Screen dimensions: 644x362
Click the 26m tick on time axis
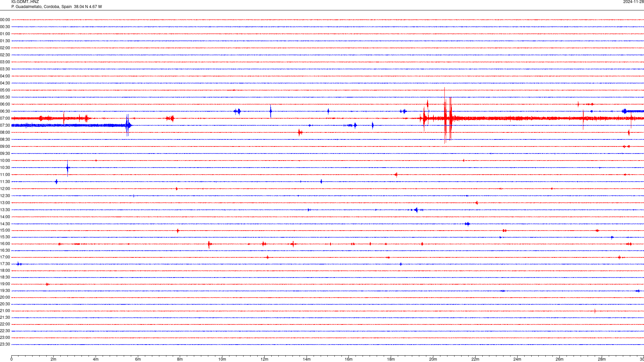coord(559,359)
